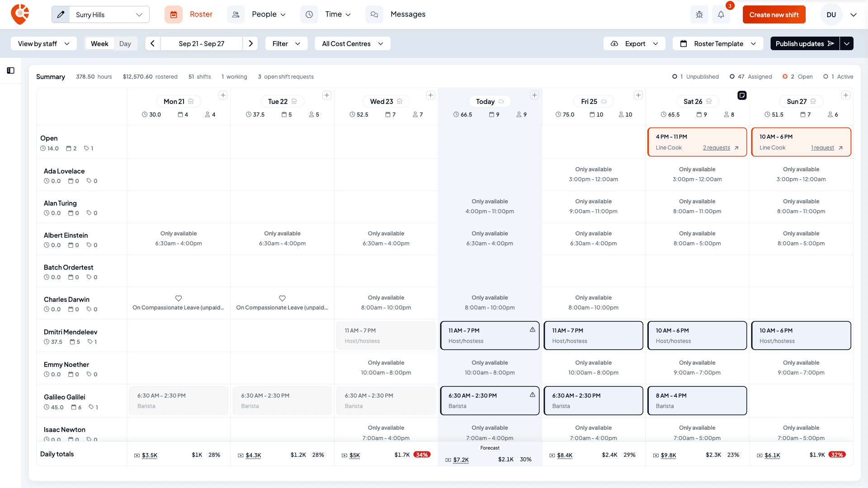Select Galileo's Mon 6:30 AM Barista shift
This screenshot has height=488, width=868.
coord(179,401)
